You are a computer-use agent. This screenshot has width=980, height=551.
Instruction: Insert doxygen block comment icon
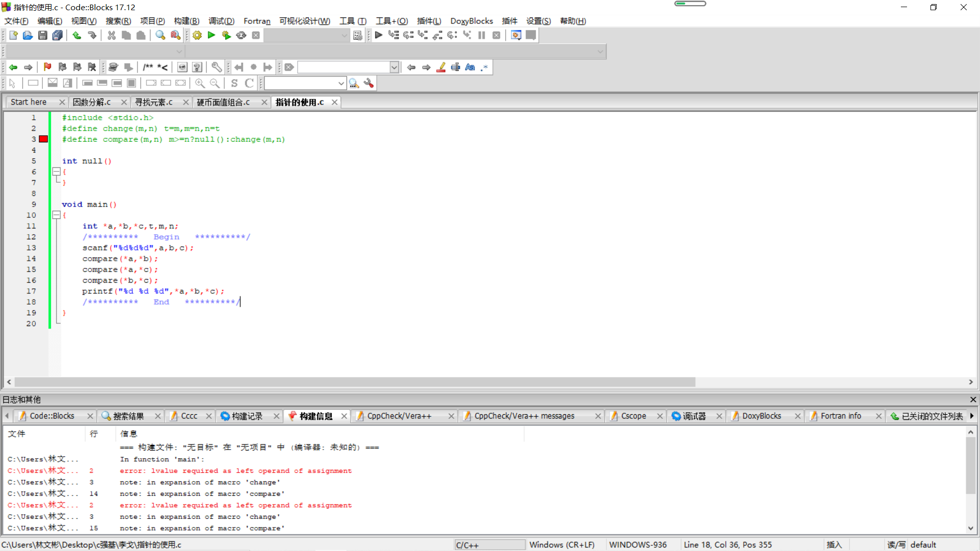(x=148, y=67)
